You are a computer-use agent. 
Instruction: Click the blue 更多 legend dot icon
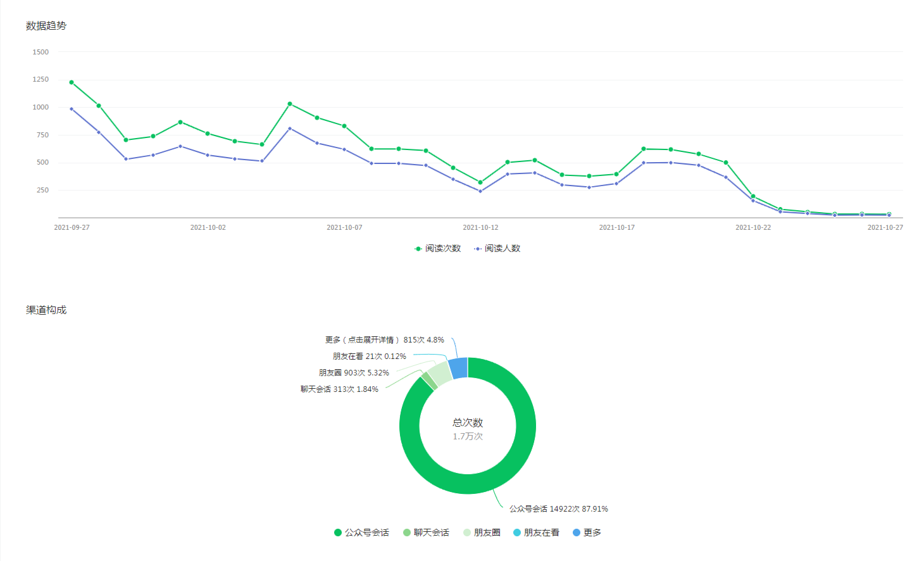[x=577, y=533]
